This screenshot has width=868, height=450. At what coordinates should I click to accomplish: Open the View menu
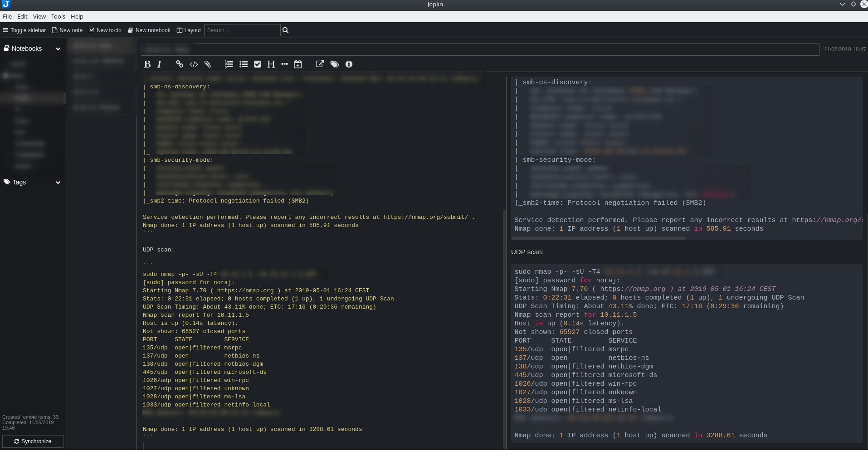pyautogui.click(x=39, y=16)
